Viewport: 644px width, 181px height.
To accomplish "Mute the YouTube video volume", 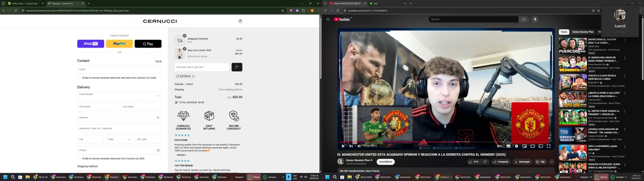I will [x=359, y=146].
